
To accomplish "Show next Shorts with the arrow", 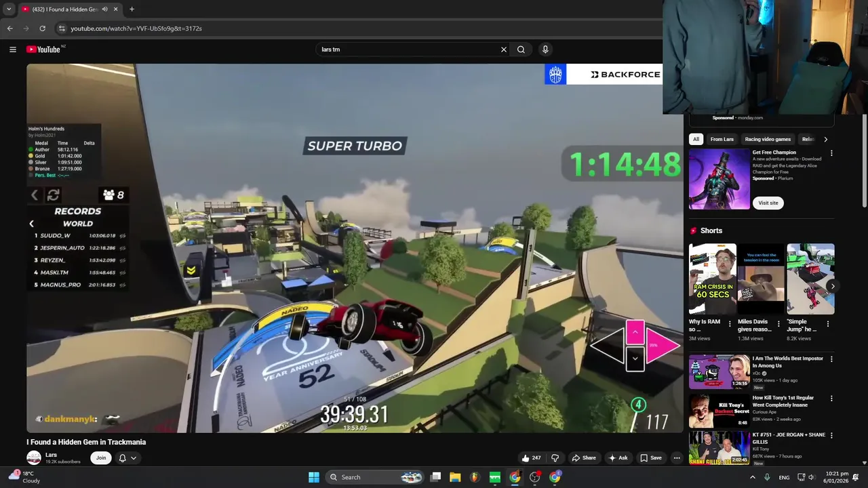I will pyautogui.click(x=832, y=286).
